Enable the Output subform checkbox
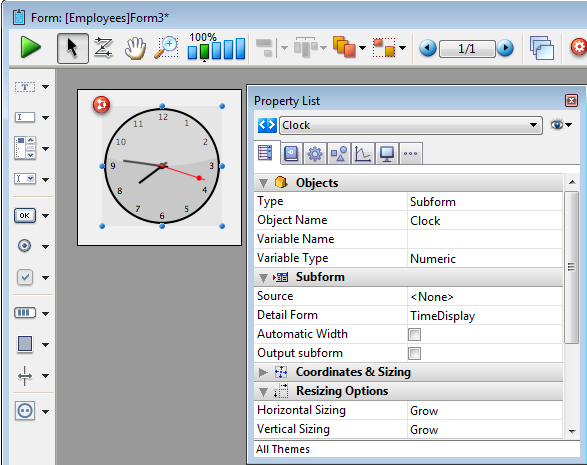This screenshot has height=465, width=587. coord(414,353)
